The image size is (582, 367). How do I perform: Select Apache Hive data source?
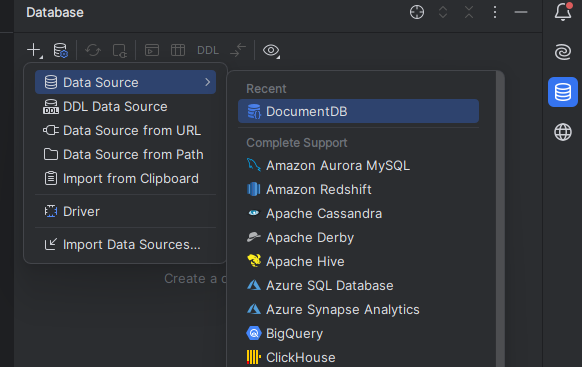click(359, 262)
